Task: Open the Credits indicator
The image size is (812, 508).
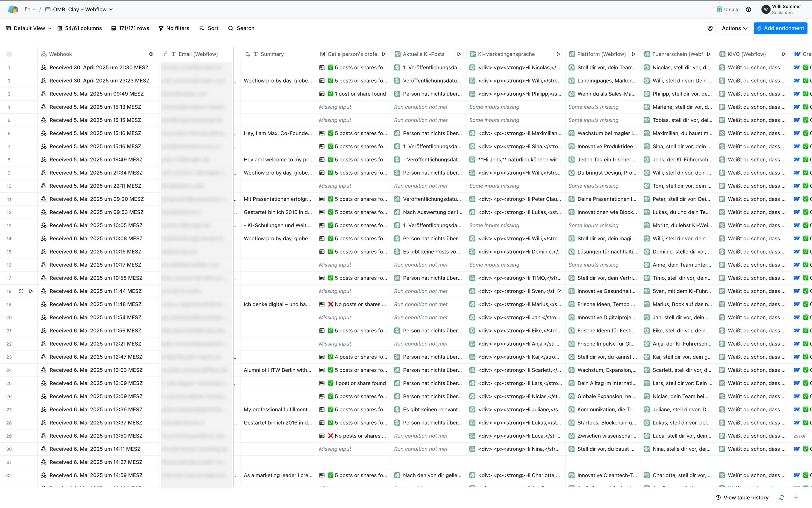Action: tap(728, 9)
